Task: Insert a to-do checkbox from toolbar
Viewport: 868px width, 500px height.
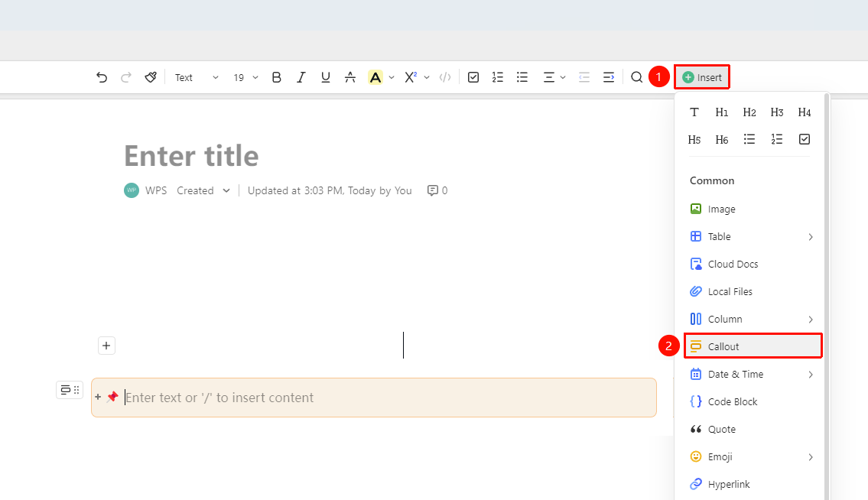Action: [x=473, y=77]
